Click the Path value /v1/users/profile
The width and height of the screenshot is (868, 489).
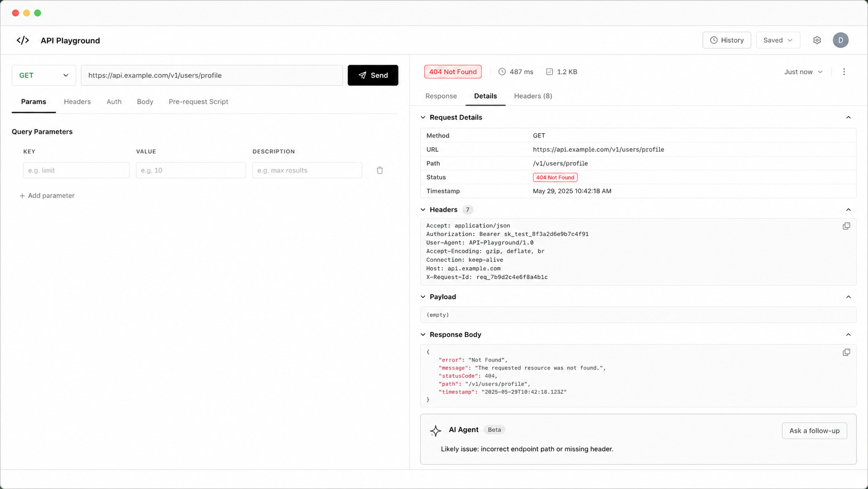click(x=560, y=164)
